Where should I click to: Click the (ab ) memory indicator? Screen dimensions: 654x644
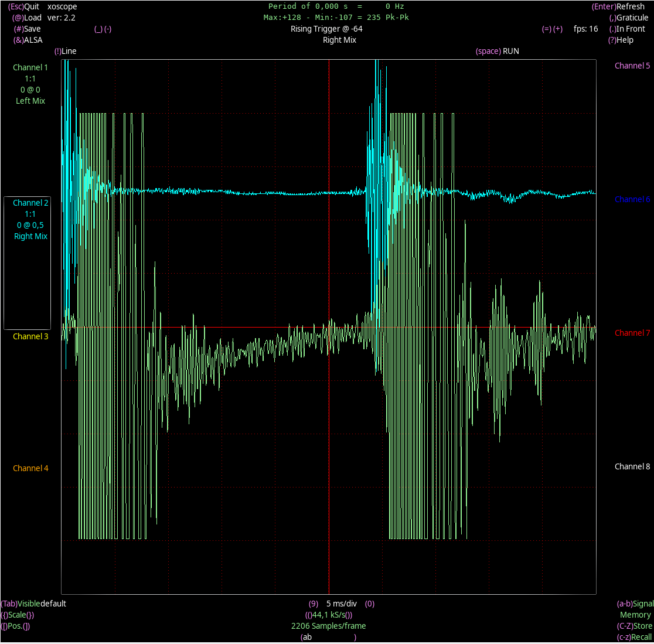pyautogui.click(x=328, y=638)
